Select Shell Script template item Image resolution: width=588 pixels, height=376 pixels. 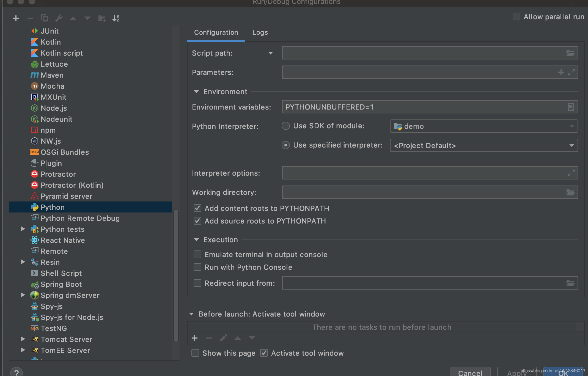coord(90,273)
